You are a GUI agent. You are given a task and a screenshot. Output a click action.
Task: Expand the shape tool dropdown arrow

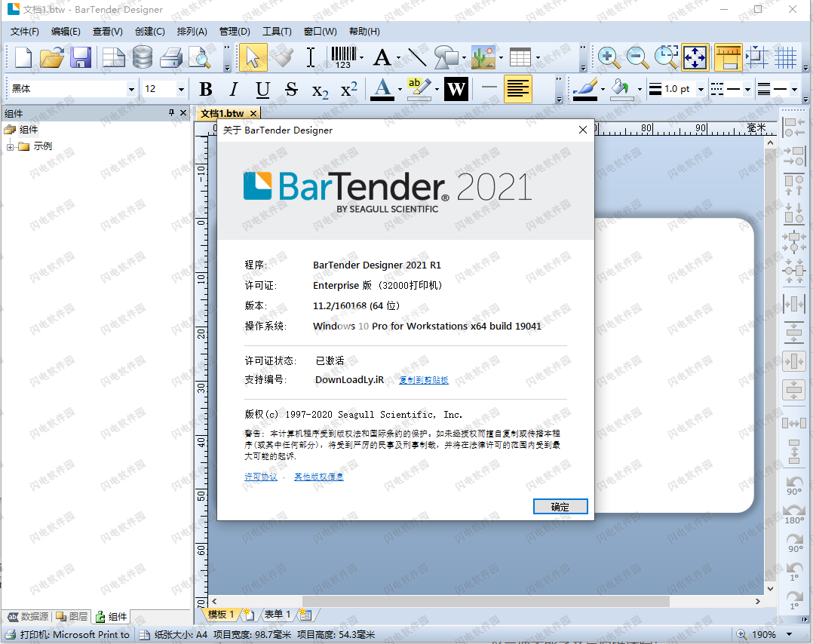(464, 57)
